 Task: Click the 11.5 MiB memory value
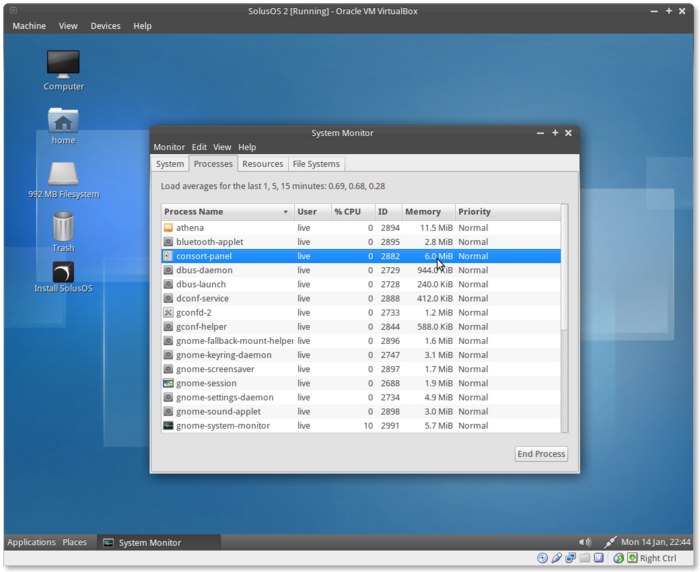[x=436, y=228]
